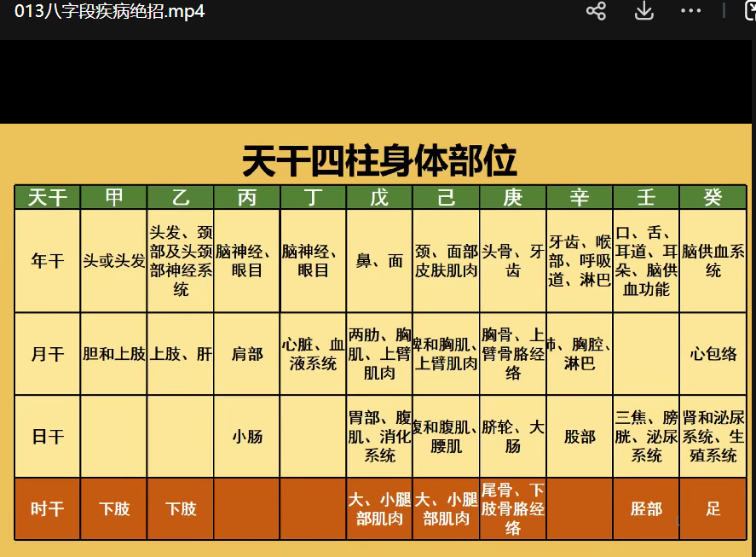
Task: Click the 心包络 cell
Action: (x=713, y=353)
